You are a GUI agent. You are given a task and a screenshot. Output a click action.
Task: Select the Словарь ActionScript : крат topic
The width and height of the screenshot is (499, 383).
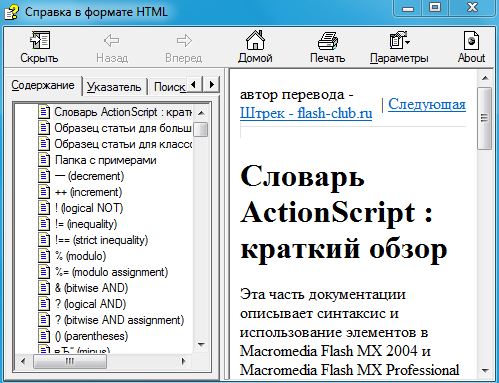123,112
